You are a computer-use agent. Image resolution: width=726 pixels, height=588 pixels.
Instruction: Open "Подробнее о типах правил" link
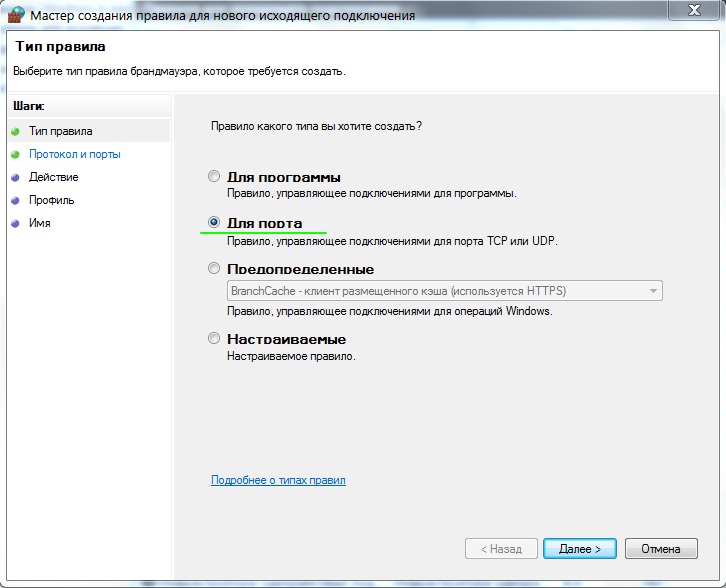pyautogui.click(x=278, y=480)
